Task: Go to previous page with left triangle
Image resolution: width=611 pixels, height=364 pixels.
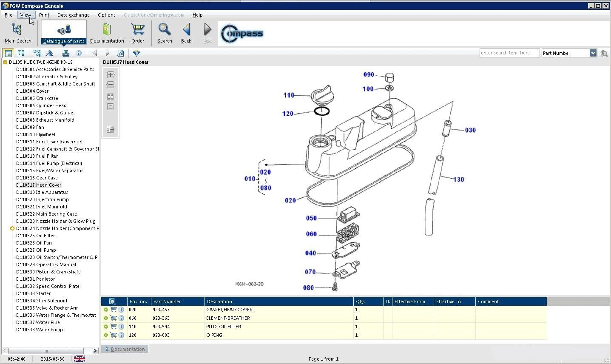Action: [95, 53]
